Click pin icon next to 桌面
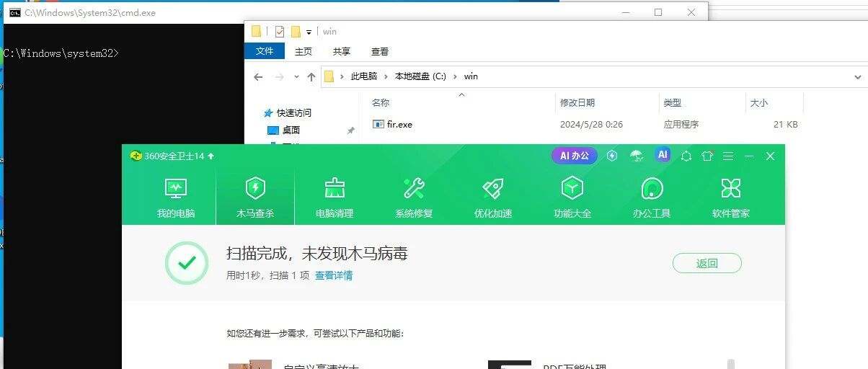Viewport: 868px width, 369px height. click(x=350, y=130)
